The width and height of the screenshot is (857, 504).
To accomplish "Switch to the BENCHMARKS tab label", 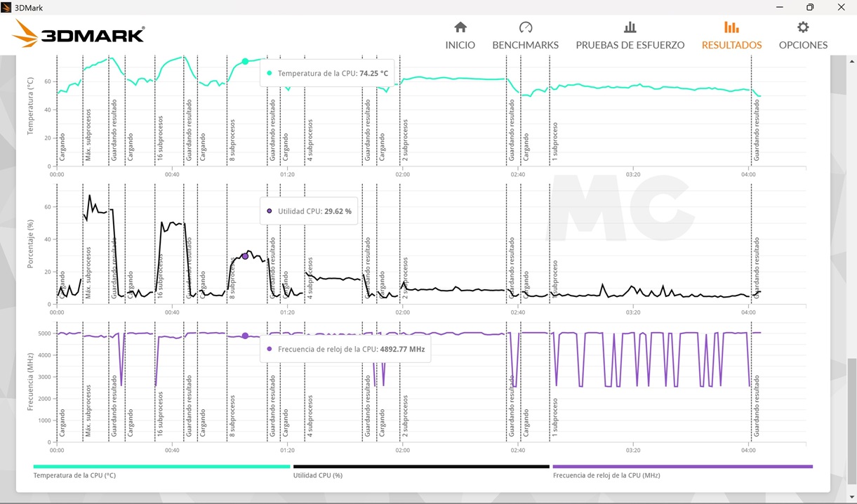I will click(526, 45).
